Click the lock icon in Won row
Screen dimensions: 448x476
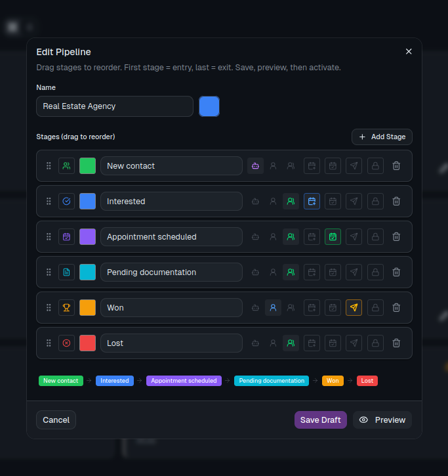(375, 308)
